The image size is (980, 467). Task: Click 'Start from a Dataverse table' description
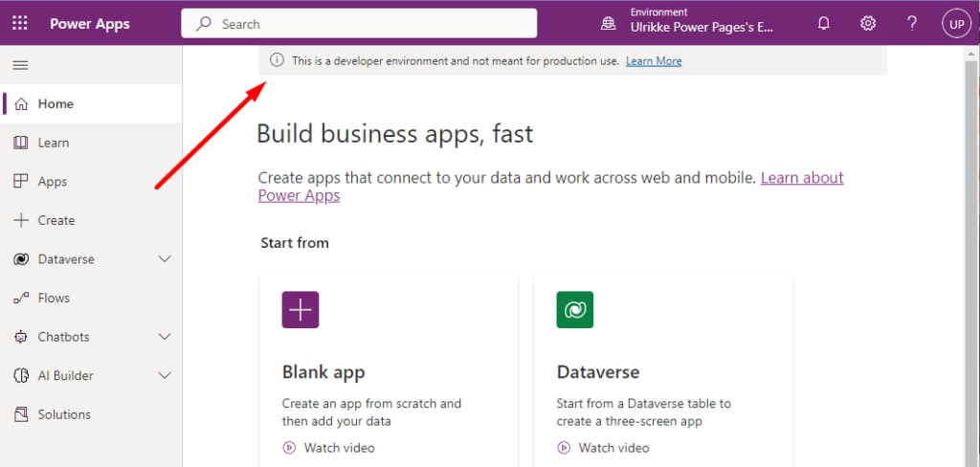pos(644,412)
